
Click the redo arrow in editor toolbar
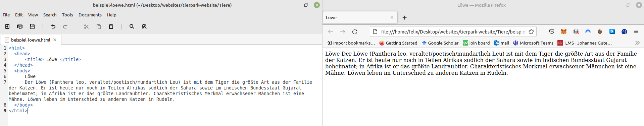pos(65,26)
